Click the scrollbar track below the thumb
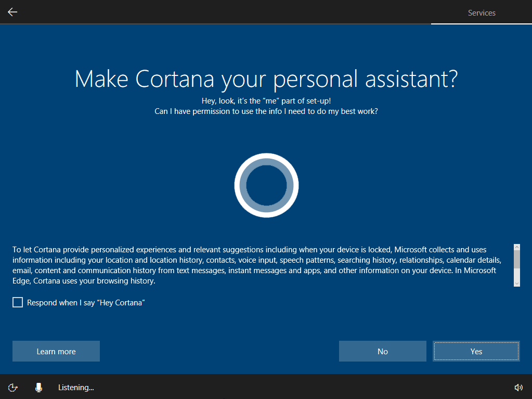 coord(516,275)
